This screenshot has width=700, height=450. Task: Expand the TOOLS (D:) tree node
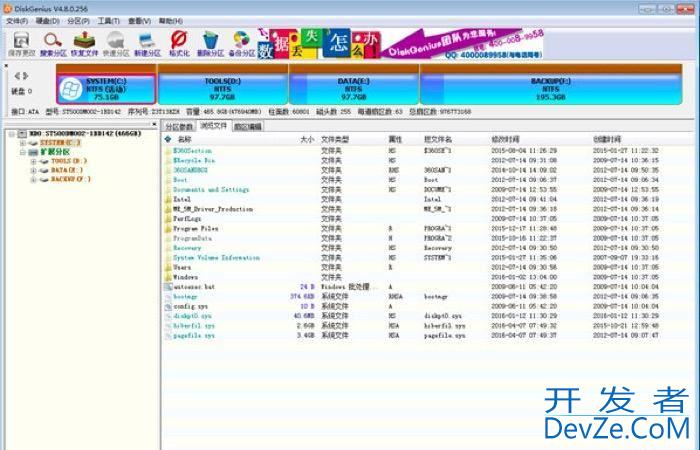click(x=33, y=161)
